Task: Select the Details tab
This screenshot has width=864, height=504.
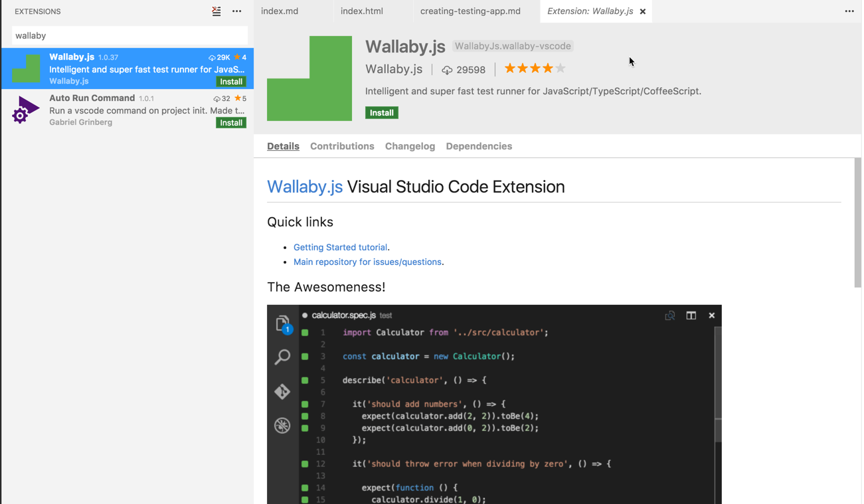Action: pos(283,146)
